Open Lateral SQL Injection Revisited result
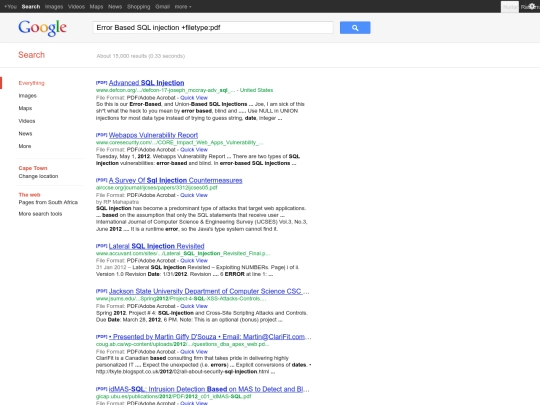This screenshot has height=405, width=540. coord(157,246)
